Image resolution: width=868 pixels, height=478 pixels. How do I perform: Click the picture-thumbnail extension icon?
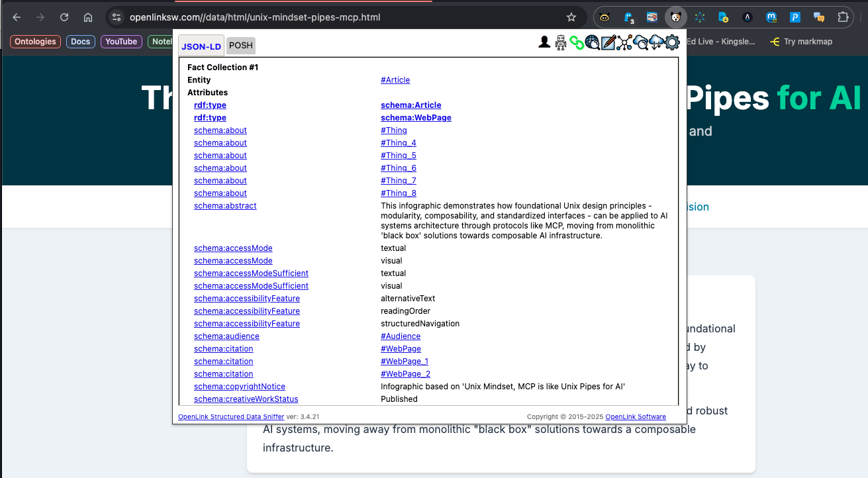click(652, 17)
